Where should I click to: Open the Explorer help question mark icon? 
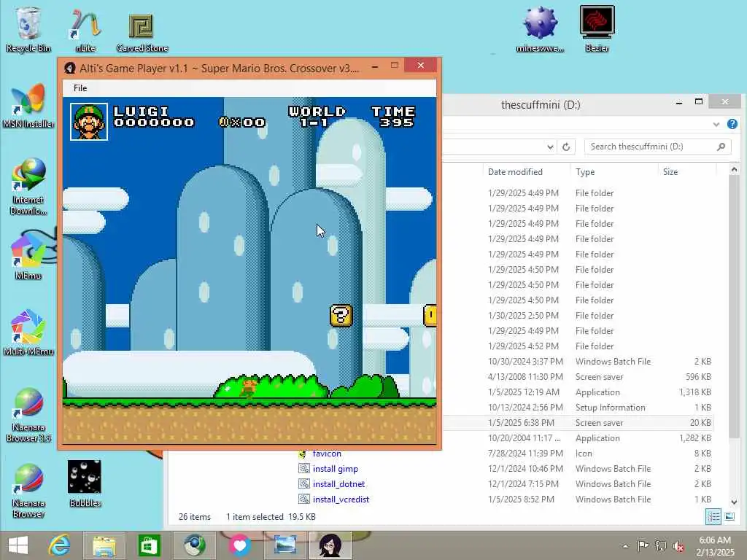click(x=732, y=124)
